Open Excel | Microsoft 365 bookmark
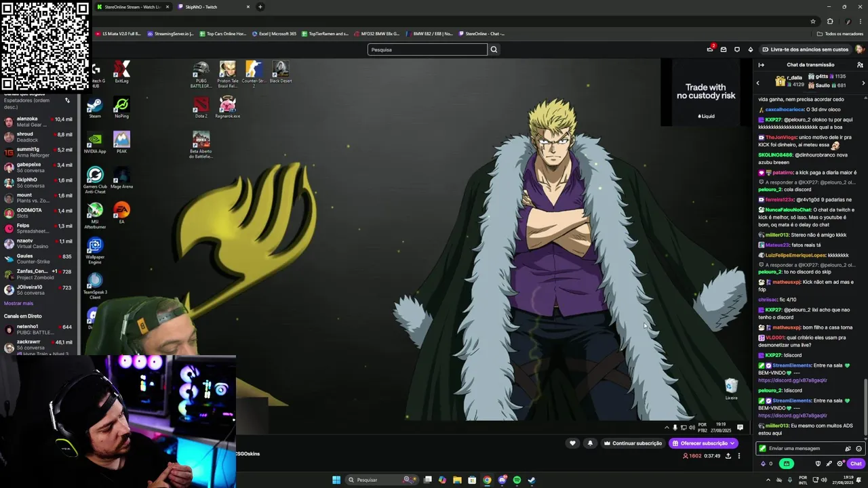Screen dimensions: 868x488 [x=274, y=33]
